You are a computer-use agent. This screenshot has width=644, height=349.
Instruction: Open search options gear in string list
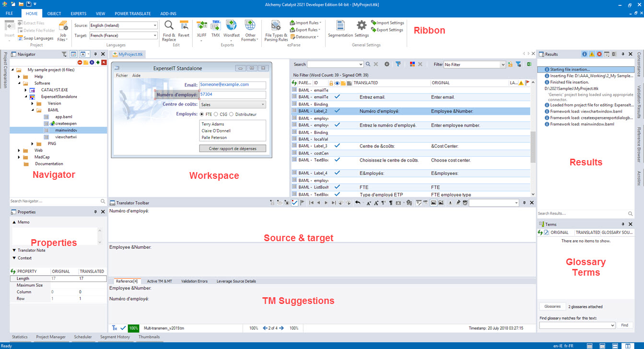[x=386, y=64]
